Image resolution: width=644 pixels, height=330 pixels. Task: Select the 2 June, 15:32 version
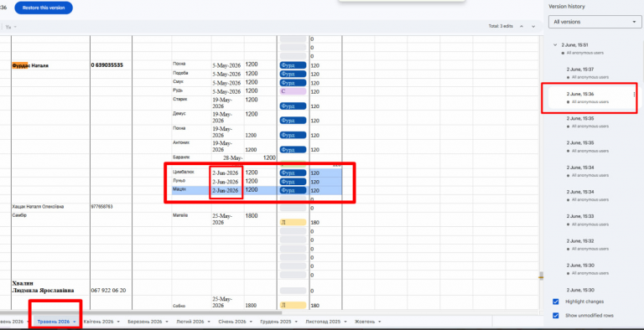point(580,241)
